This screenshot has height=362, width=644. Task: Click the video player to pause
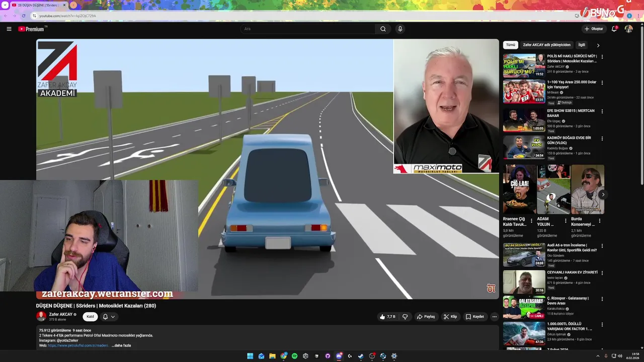267,169
